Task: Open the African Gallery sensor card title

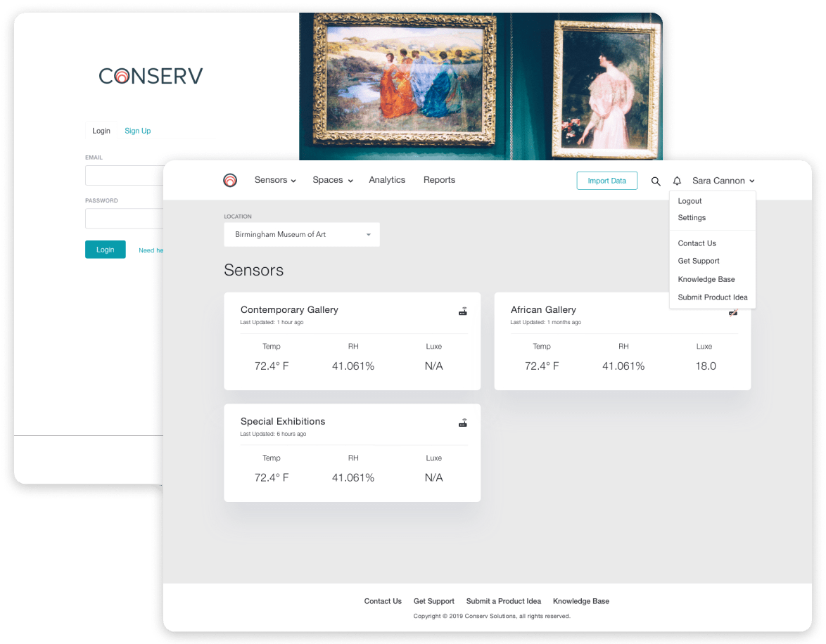Action: (543, 309)
